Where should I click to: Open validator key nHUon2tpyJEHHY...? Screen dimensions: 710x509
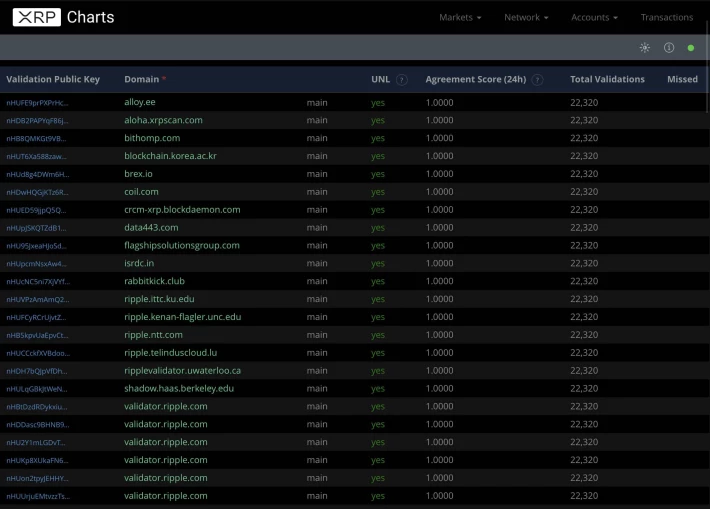pos(38,478)
